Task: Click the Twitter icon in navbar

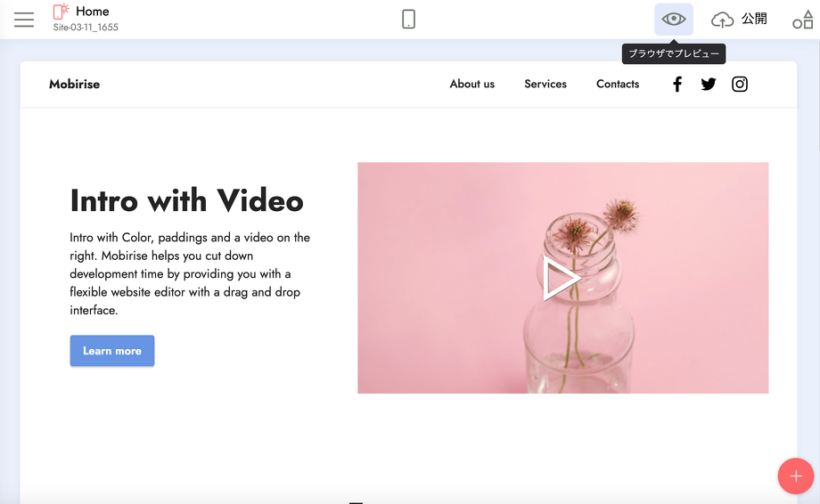Action: click(709, 85)
